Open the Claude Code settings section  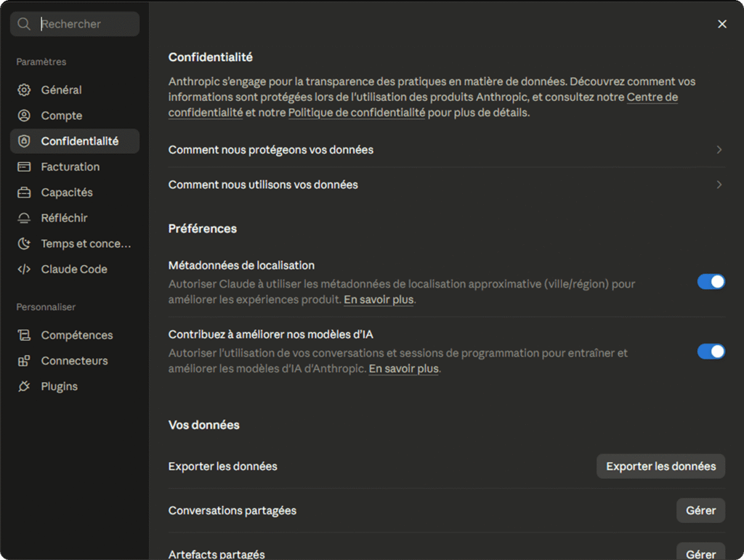[x=75, y=269]
